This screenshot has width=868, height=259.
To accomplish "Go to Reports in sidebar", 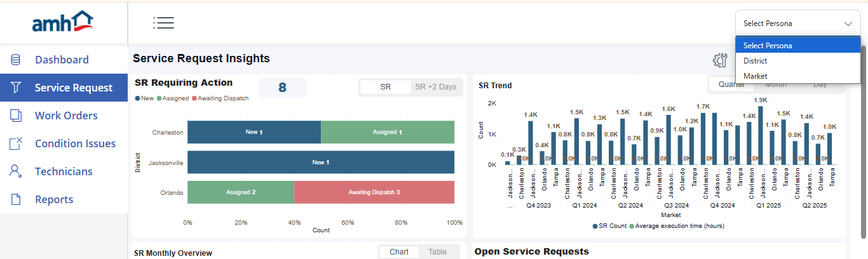I will [x=54, y=199].
